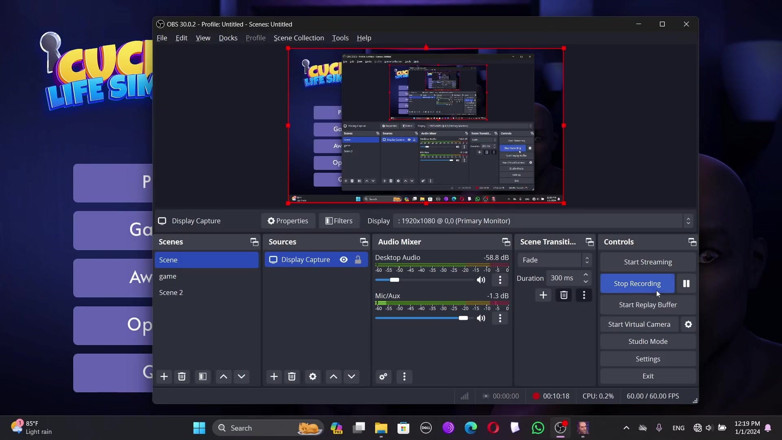
Task: Add a new scene with plus icon
Action: click(164, 377)
